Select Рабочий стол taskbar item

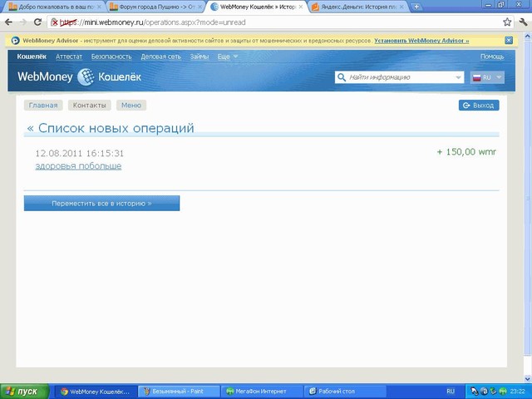point(344,392)
